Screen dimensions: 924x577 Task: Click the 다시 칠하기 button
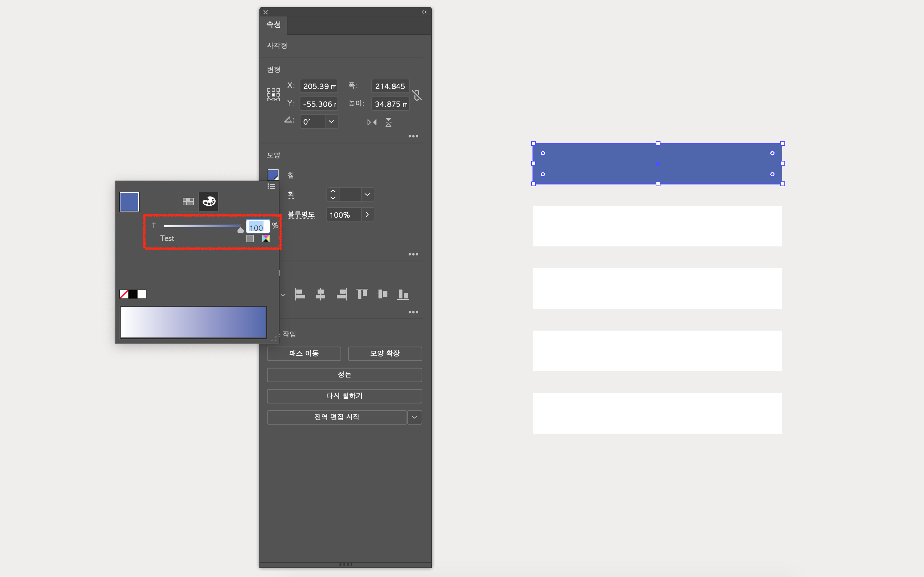coord(344,396)
